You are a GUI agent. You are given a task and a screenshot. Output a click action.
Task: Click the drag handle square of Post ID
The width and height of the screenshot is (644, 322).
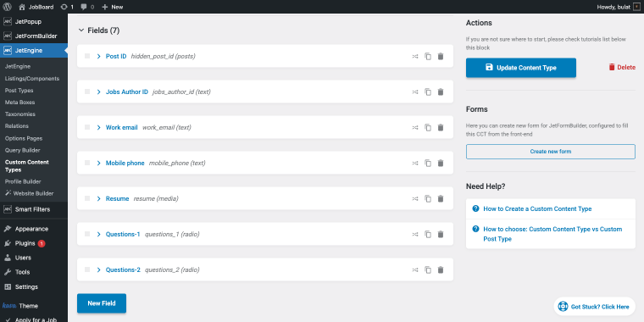click(x=87, y=56)
